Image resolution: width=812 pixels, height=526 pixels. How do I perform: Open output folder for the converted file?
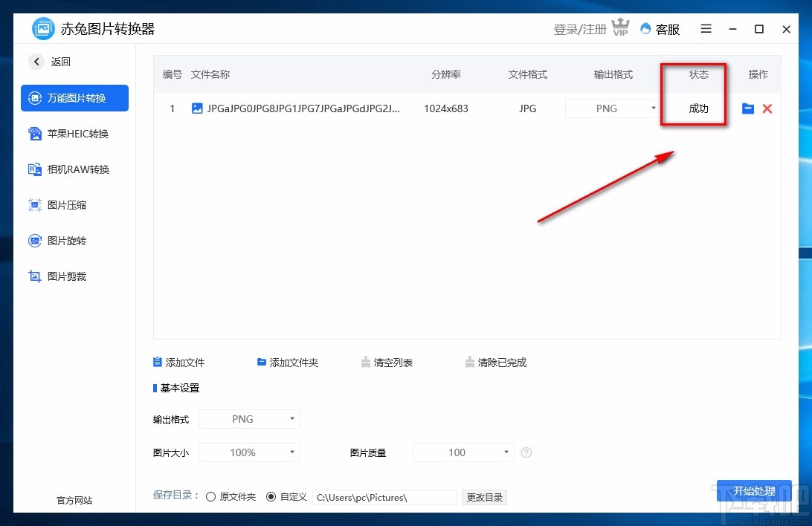point(747,108)
